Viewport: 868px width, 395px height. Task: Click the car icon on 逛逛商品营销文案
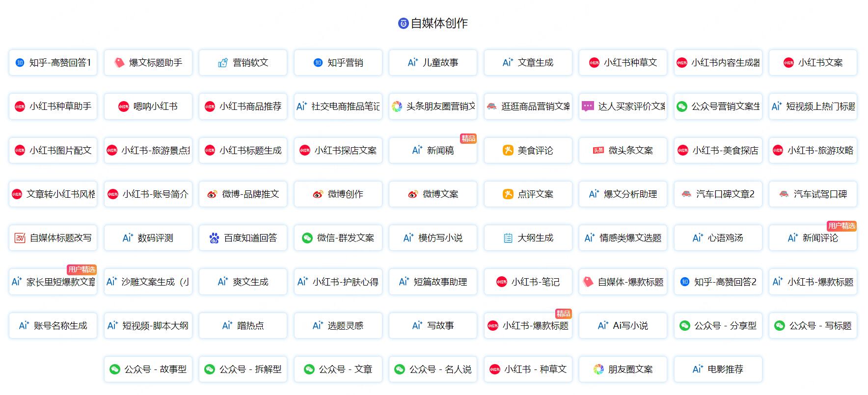tap(491, 106)
